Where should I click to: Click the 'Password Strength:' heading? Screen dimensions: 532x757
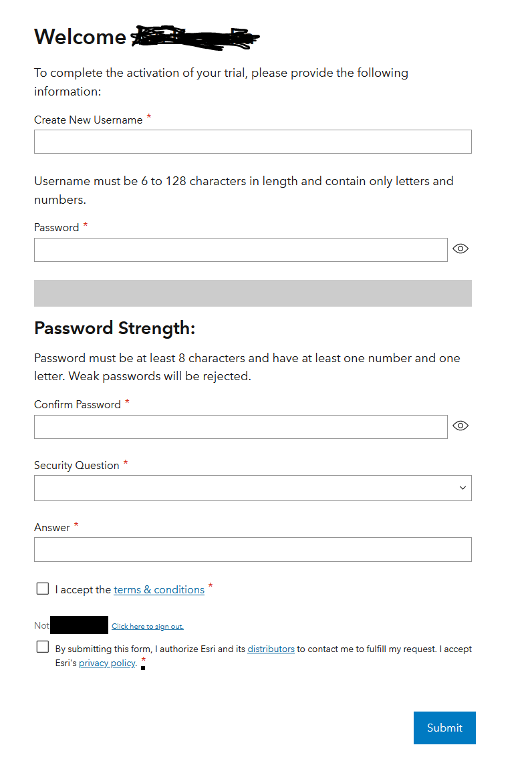[114, 328]
